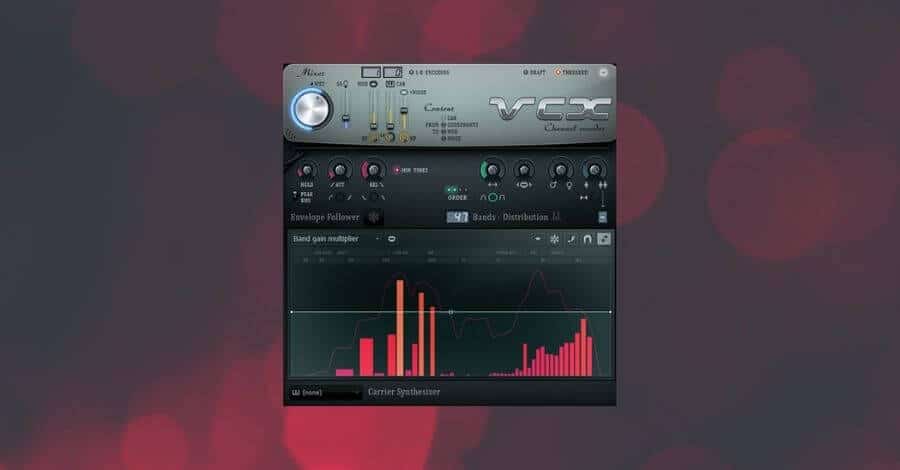This screenshot has width=900, height=470.
Task: Click the vocoder pan knob below its fader
Action: [x=404, y=138]
